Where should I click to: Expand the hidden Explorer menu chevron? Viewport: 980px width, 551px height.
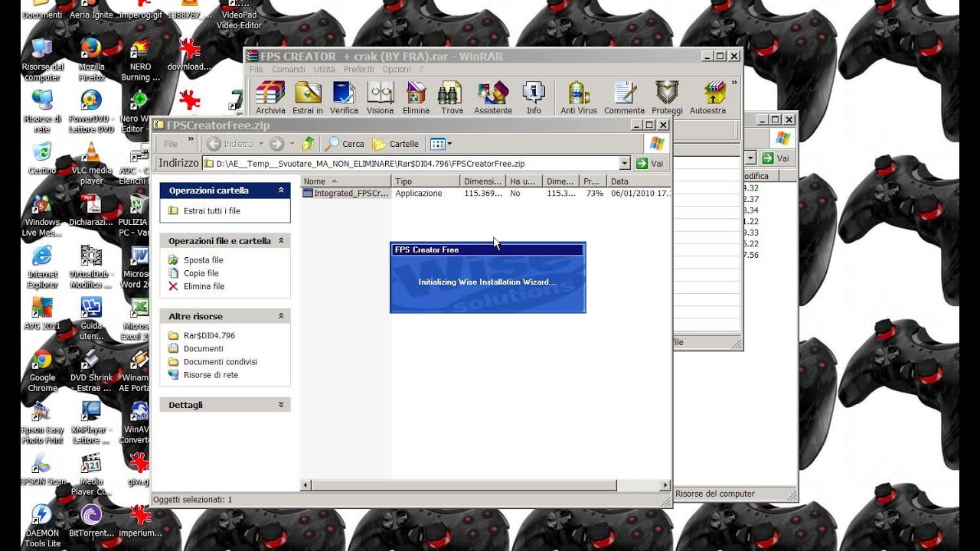pos(191,140)
